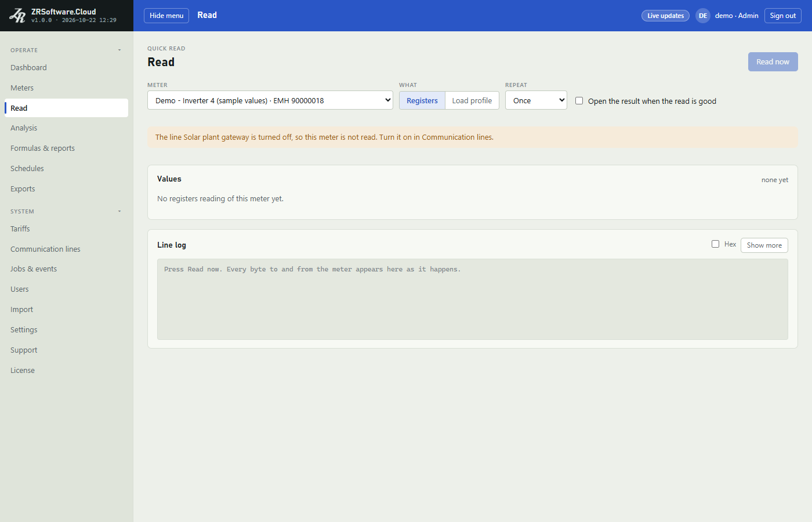Open the Meters page

pos(66,88)
